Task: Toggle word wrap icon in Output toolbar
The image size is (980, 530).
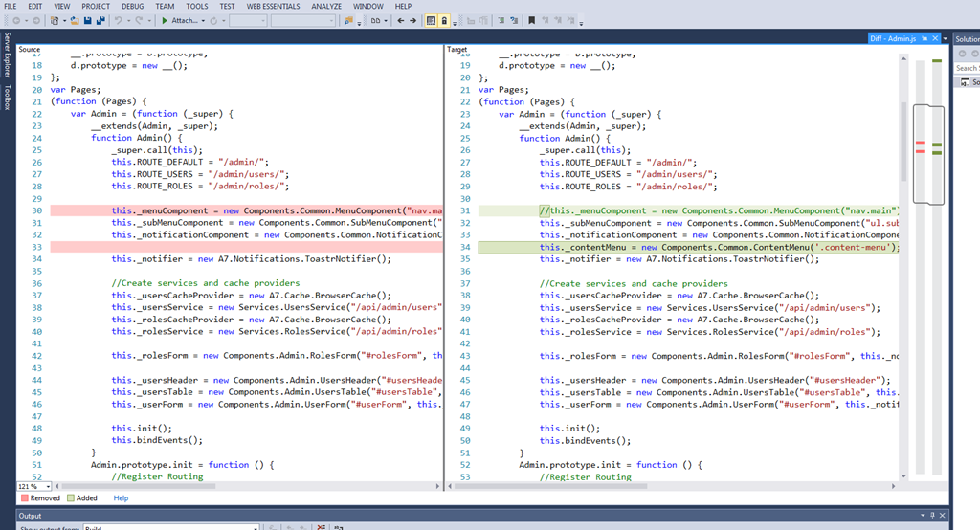Action: coord(338,527)
